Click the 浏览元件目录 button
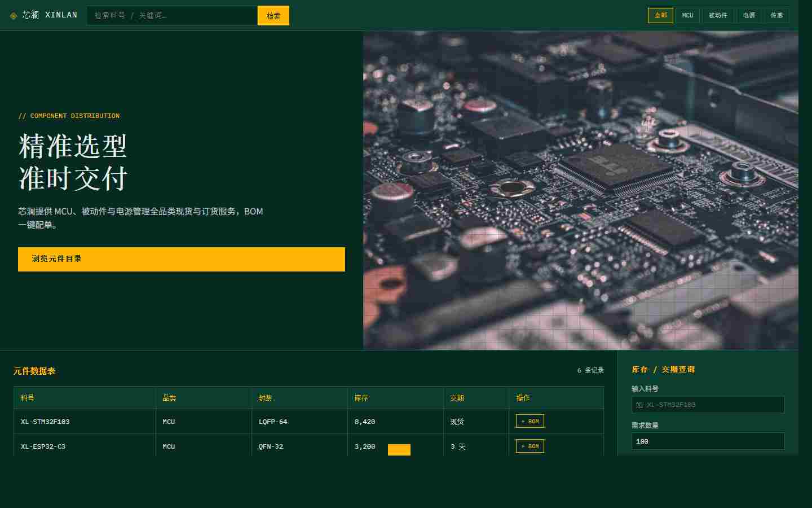Viewport: 812px width, 508px height. pos(182,259)
